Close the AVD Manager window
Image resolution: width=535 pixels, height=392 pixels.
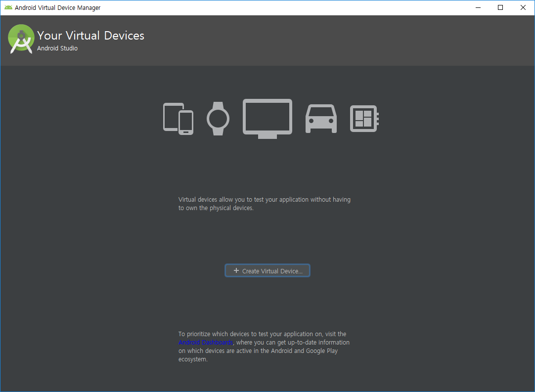click(523, 7)
